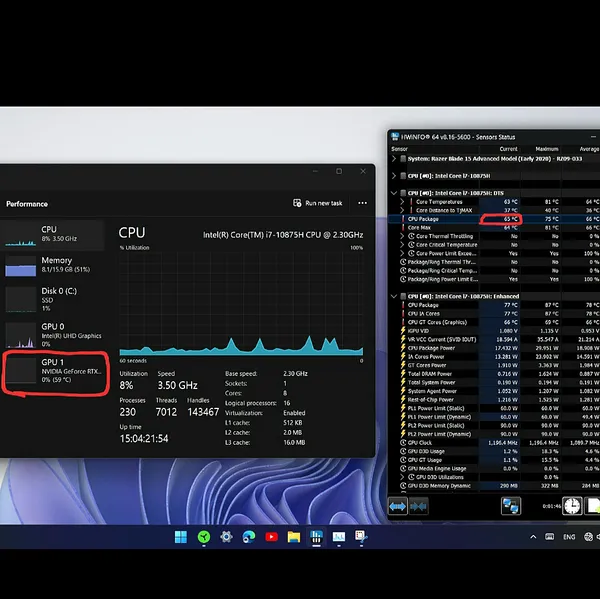Show hidden system tray icons chevron

coord(533,537)
